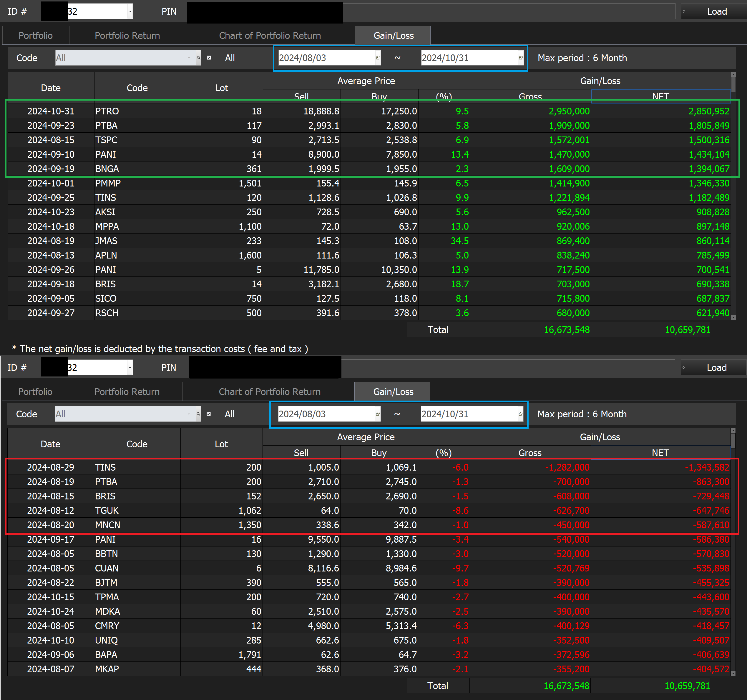Open the ID # dropdown arrow in top panel

pos(130,11)
